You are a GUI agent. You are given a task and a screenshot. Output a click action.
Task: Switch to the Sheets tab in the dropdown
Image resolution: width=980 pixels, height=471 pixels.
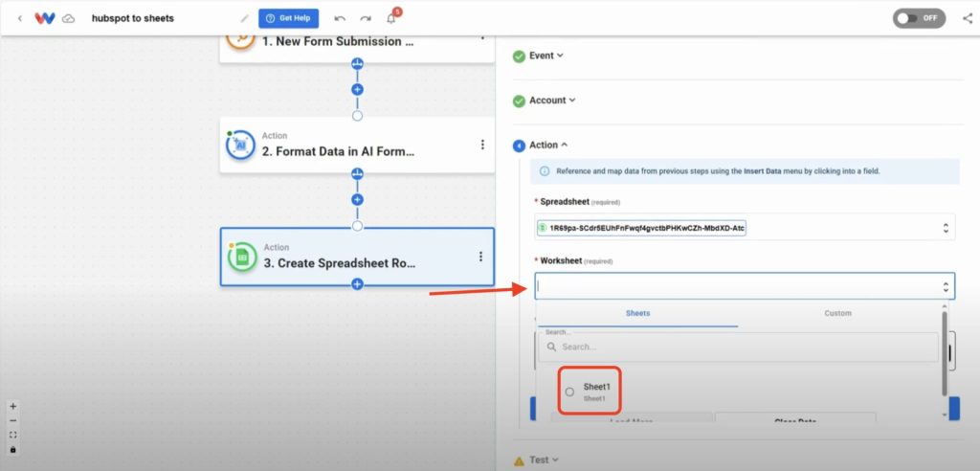point(637,313)
